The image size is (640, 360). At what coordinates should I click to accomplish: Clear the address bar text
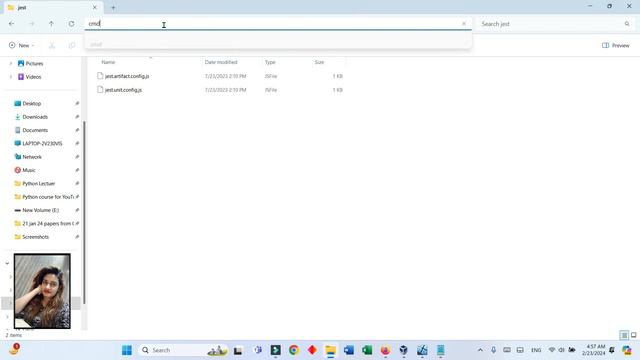point(464,24)
